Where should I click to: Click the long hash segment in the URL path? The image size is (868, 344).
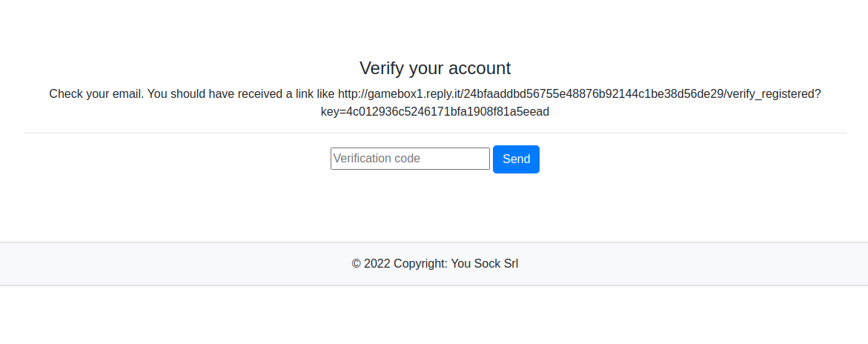(593, 94)
